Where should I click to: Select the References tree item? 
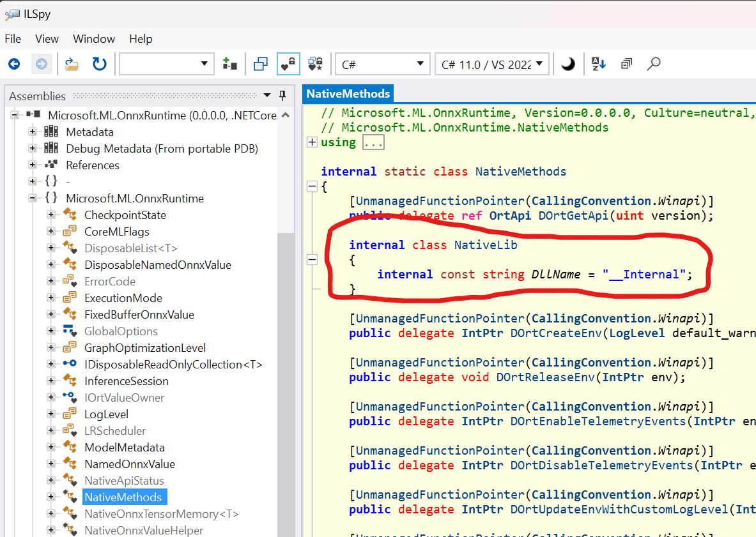tap(93, 165)
